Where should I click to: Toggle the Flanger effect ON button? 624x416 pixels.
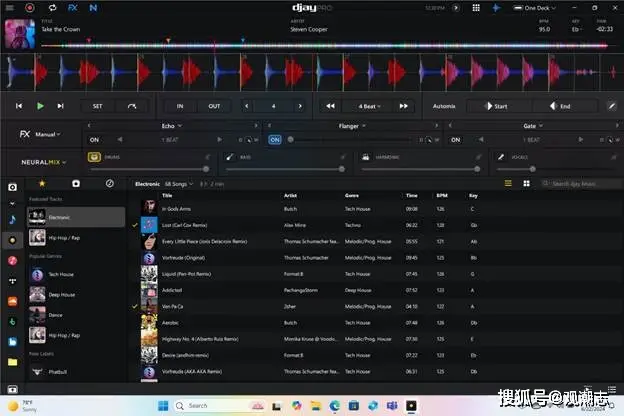[275, 140]
